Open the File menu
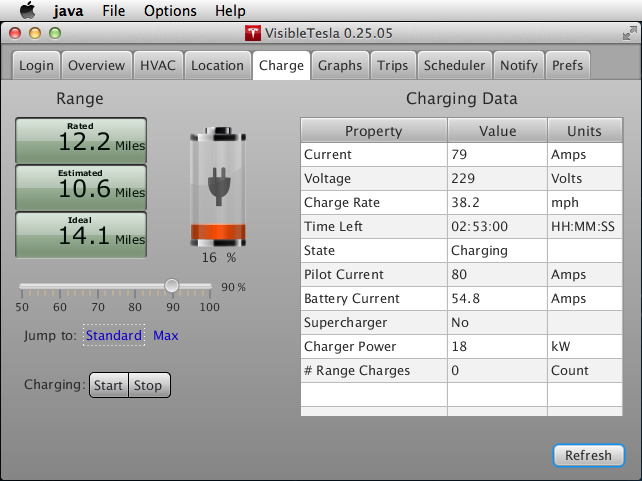Viewport: 642px width, 481px height. click(x=113, y=11)
